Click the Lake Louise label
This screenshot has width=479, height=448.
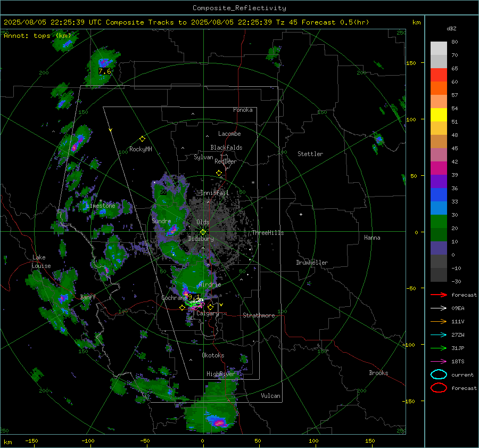tap(41, 262)
